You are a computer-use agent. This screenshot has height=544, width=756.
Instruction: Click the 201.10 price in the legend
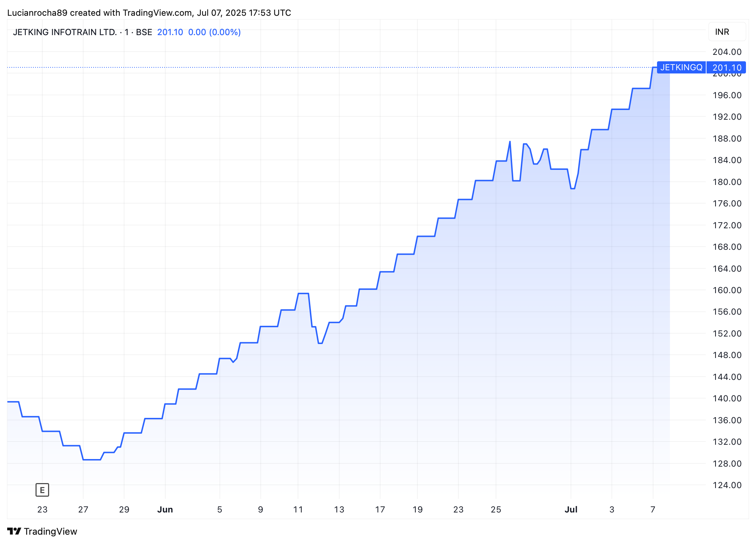click(x=170, y=32)
